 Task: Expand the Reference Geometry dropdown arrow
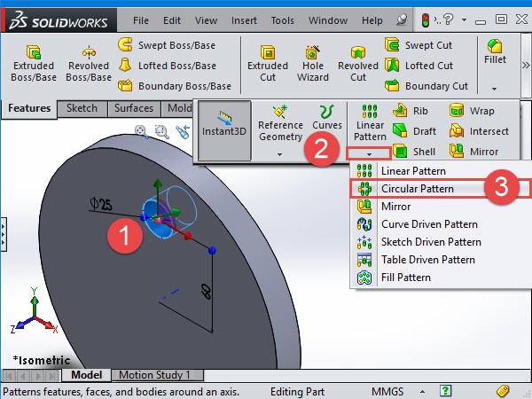pyautogui.click(x=279, y=154)
